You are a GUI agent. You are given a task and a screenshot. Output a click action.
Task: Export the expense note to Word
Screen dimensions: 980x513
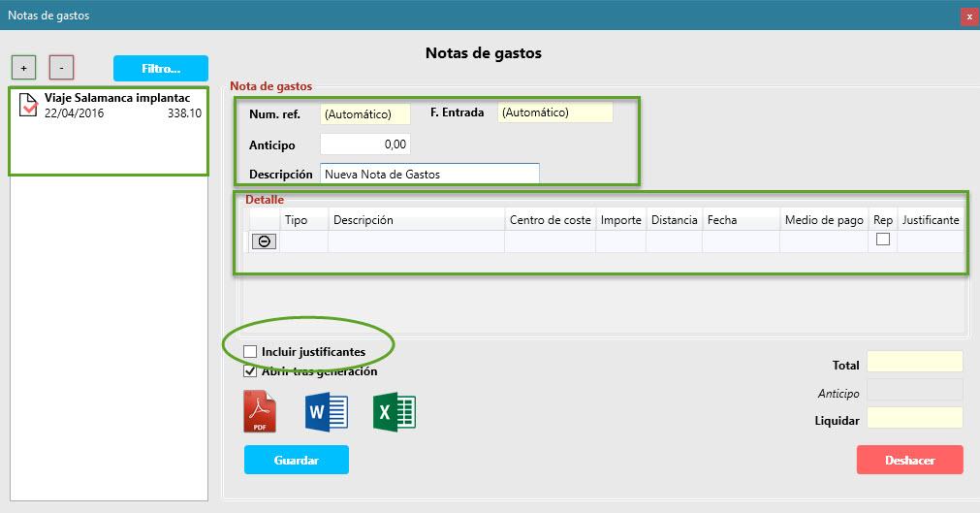click(x=327, y=412)
